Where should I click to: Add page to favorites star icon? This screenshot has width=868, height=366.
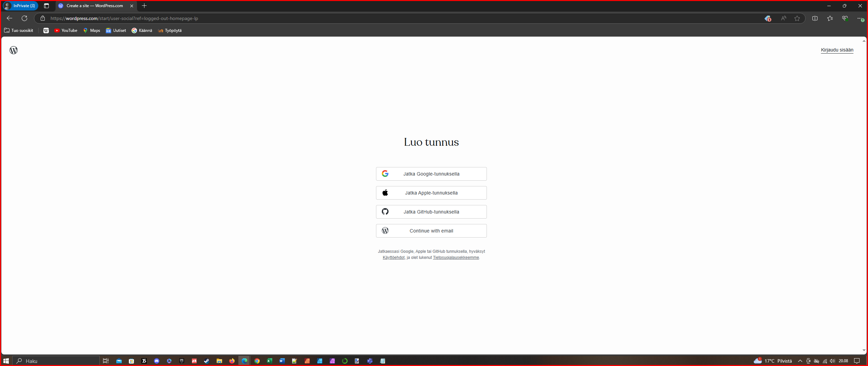tap(797, 18)
